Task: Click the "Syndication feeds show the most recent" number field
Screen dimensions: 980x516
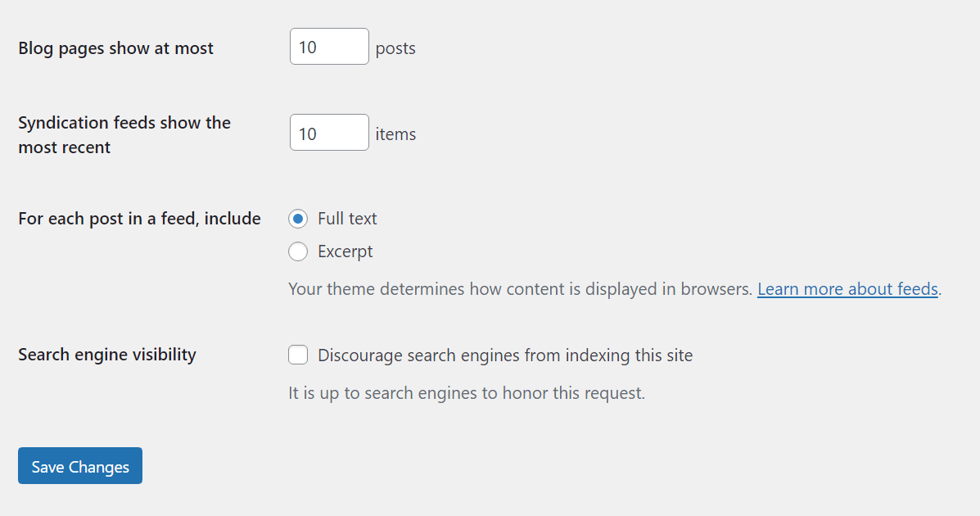Action: 329,133
